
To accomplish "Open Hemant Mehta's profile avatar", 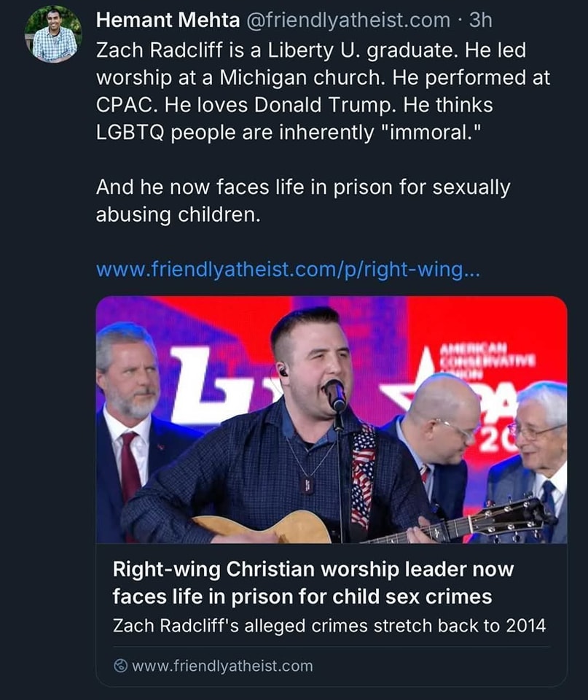I will pyautogui.click(x=52, y=34).
